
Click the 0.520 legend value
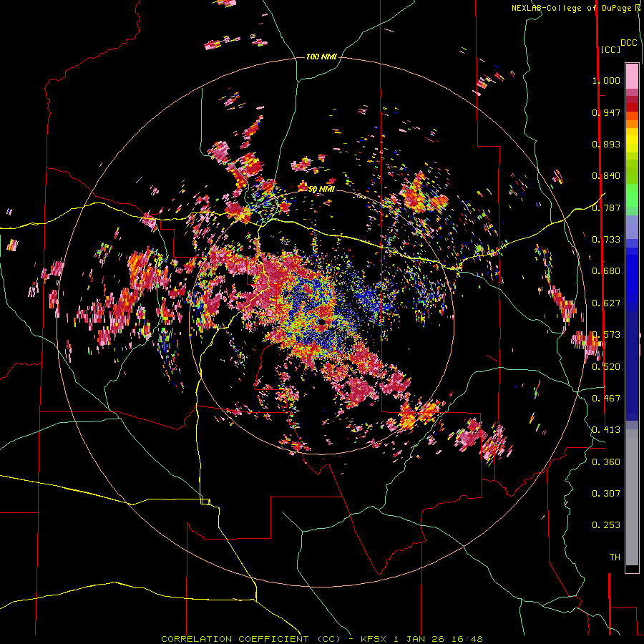coord(606,367)
